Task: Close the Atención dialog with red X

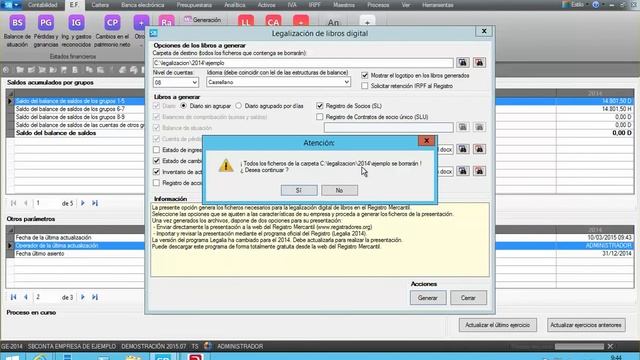Action: [x=427, y=141]
